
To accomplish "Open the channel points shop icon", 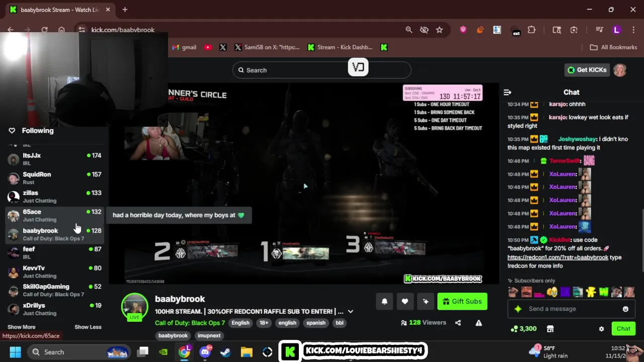I will click(550, 329).
